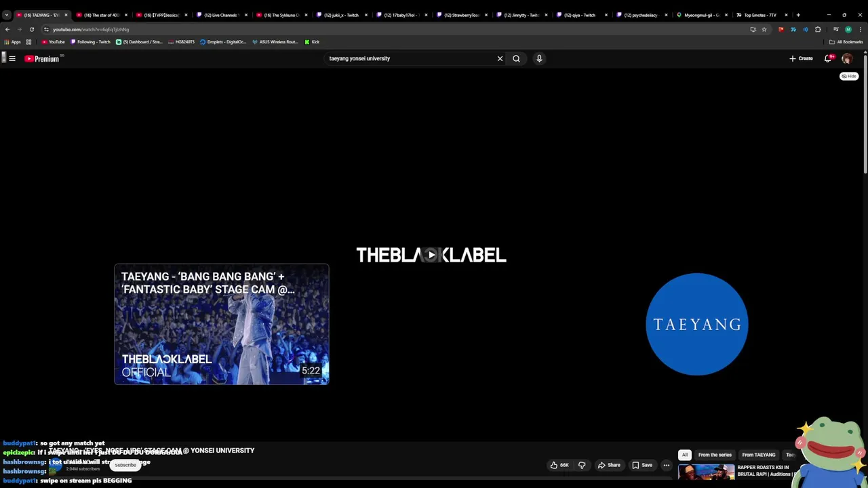Run search with the magnifier button

[516, 58]
